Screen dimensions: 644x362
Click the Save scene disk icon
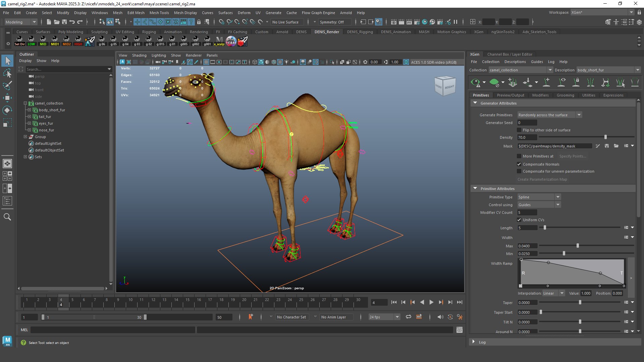point(64,22)
